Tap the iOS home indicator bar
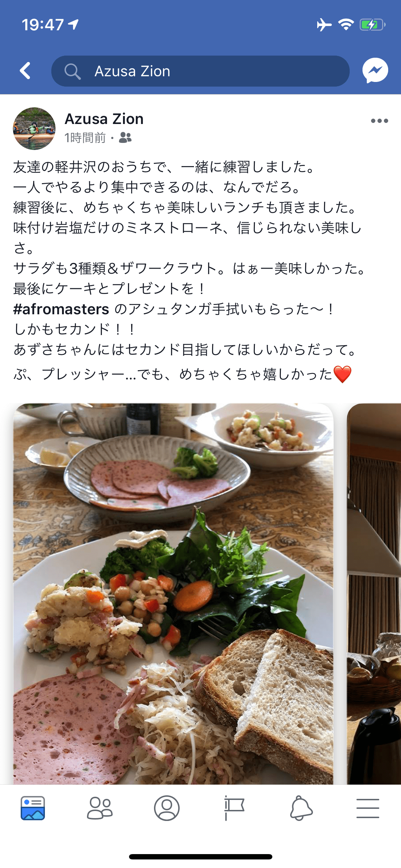The width and height of the screenshot is (401, 868). tap(200, 857)
